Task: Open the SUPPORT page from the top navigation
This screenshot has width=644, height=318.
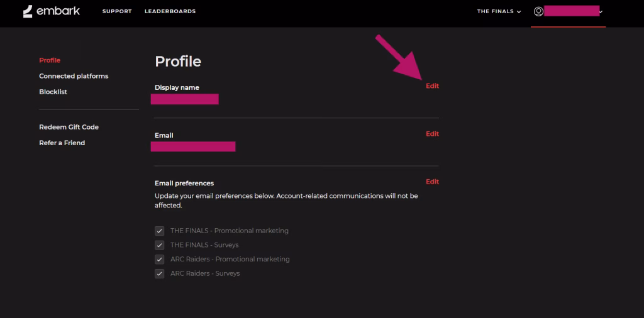Action: tap(117, 11)
